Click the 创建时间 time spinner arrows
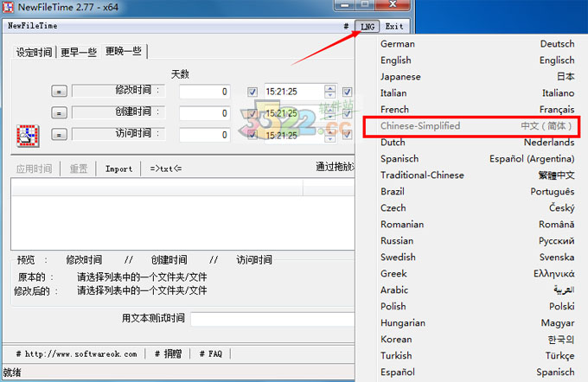588x382 pixels. [x=330, y=113]
